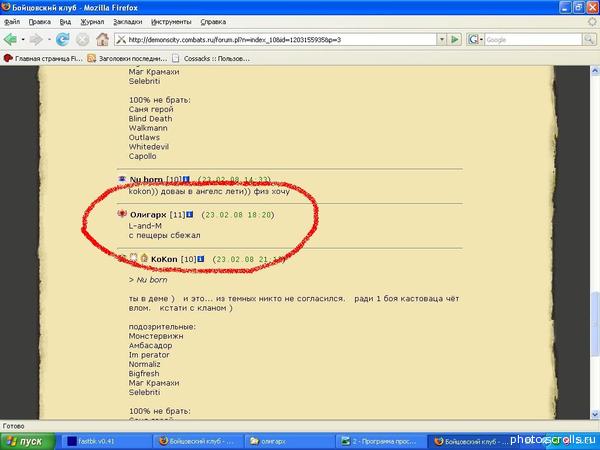Click the alignment icon before Nu born

tap(122, 179)
